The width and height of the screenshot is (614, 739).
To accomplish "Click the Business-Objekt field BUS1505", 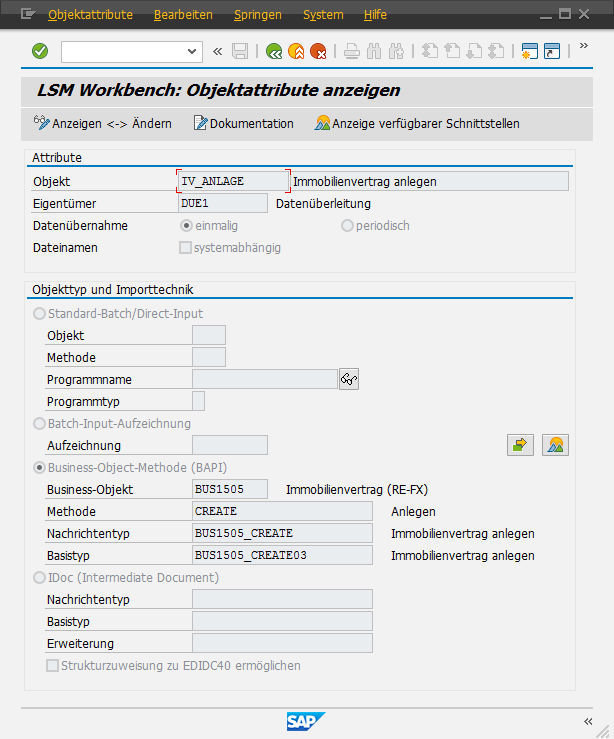I will (x=230, y=489).
